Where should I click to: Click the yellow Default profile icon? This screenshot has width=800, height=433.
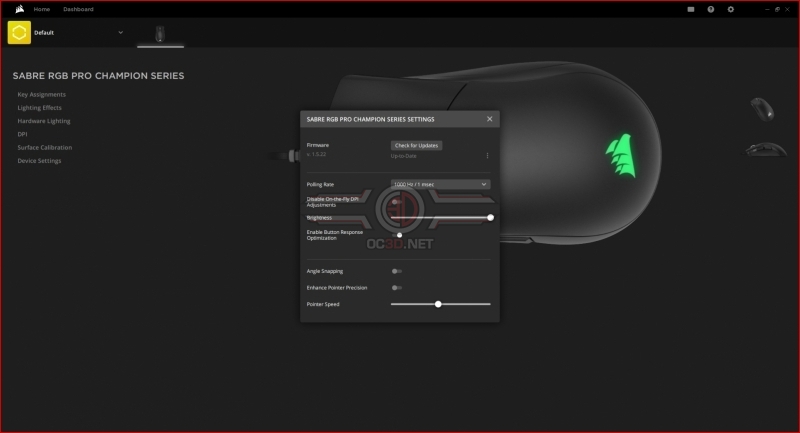click(19, 32)
